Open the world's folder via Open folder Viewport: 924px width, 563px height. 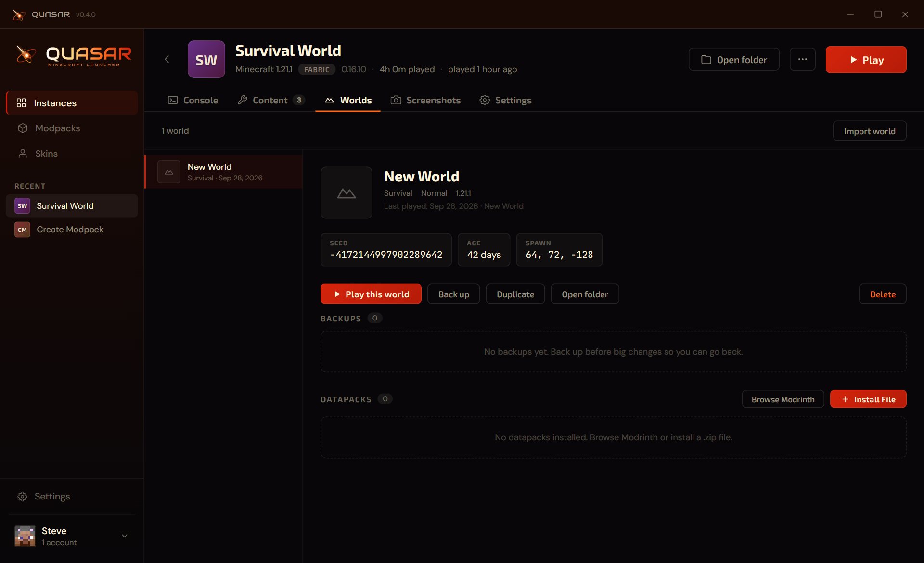point(585,294)
